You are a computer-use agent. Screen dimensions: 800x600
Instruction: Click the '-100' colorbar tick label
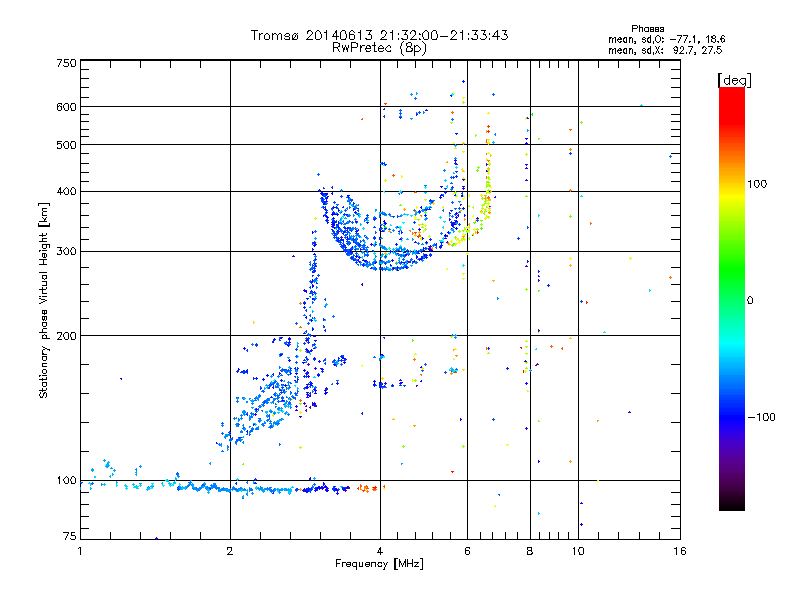761,417
